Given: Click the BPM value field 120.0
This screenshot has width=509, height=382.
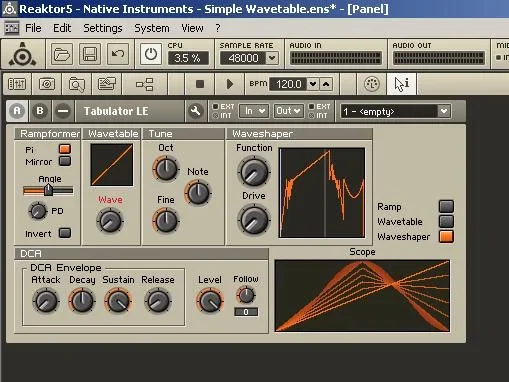Looking at the screenshot, I should pos(288,84).
